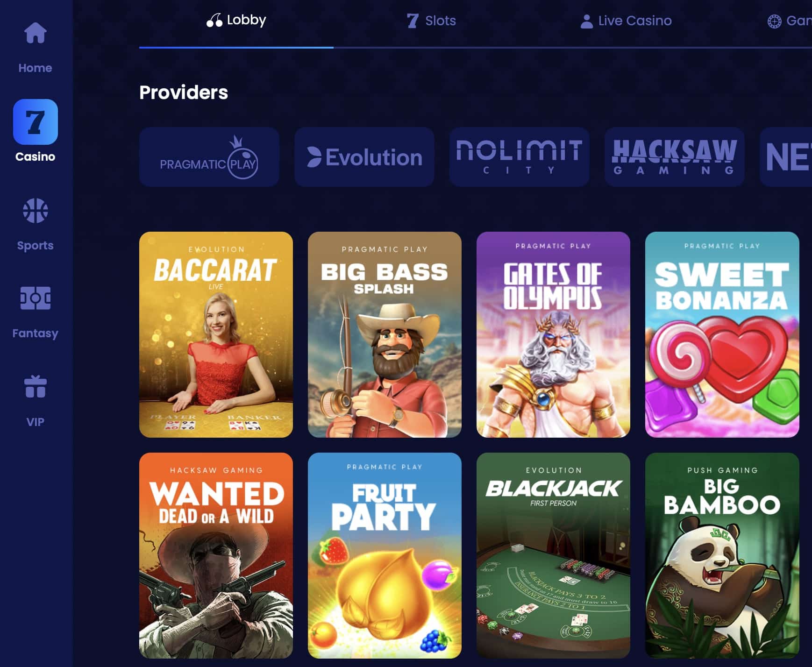The width and height of the screenshot is (812, 667).
Task: Open Gates of Olympus game
Action: [x=553, y=334]
